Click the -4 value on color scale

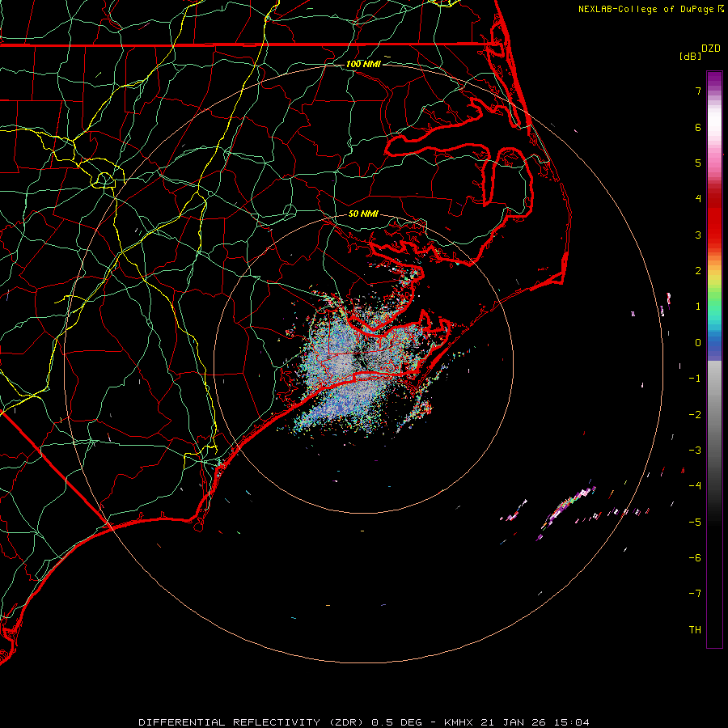point(695,486)
